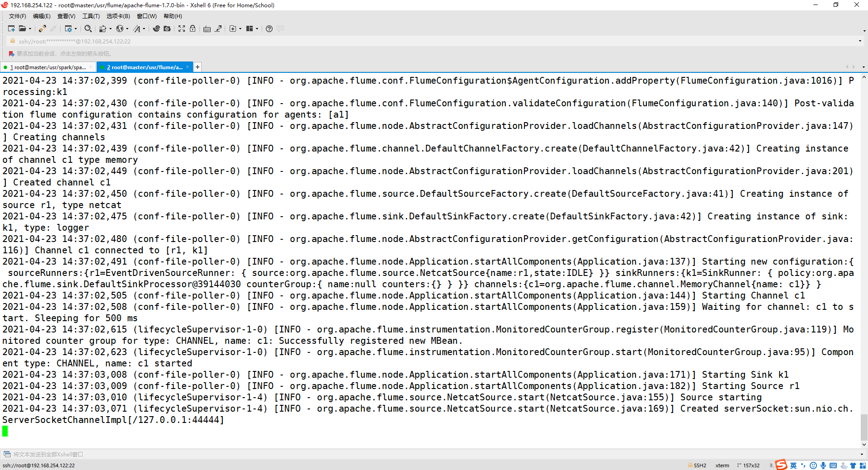Expand the file transfer dropdown arrow
The width and height of the screenshot is (868, 470).
click(x=111, y=28)
